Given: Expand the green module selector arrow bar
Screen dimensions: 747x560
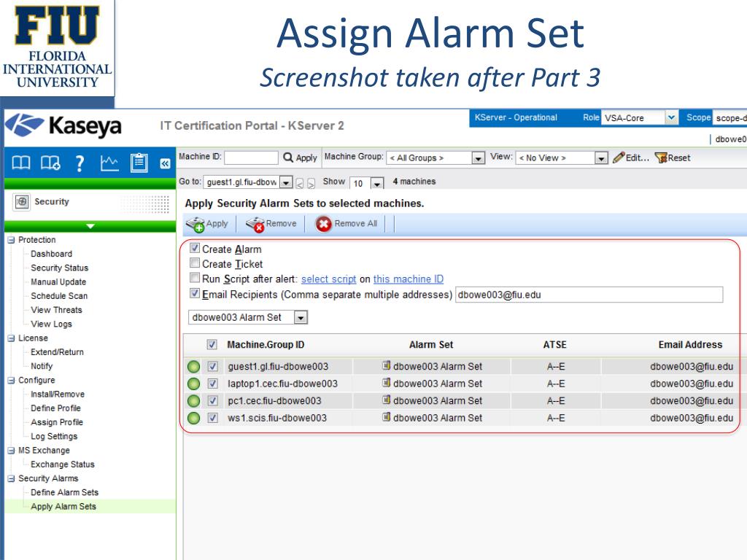Looking at the screenshot, I should click(90, 226).
